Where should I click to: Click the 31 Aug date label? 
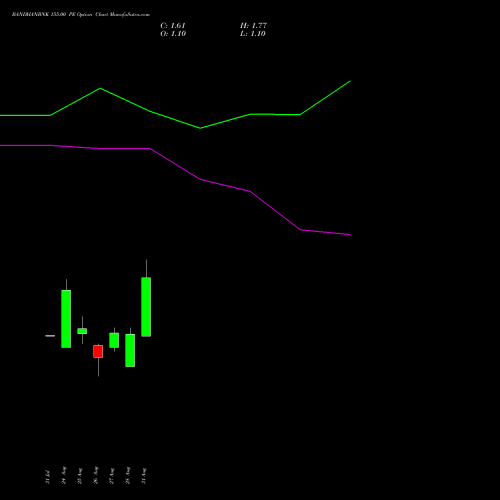pos(143,476)
